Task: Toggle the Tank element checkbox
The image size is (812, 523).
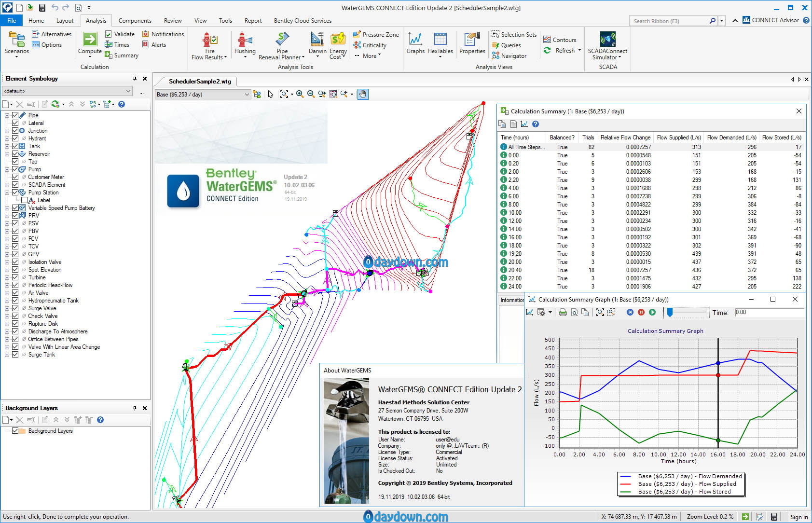Action: click(15, 146)
